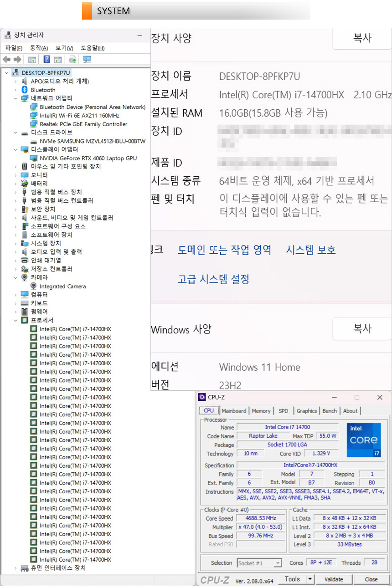The image size is (392, 588).
Task: Select NVMe SAMSUNG MZVL4512HBLU-00BTW drive
Action: pyautogui.click(x=93, y=141)
